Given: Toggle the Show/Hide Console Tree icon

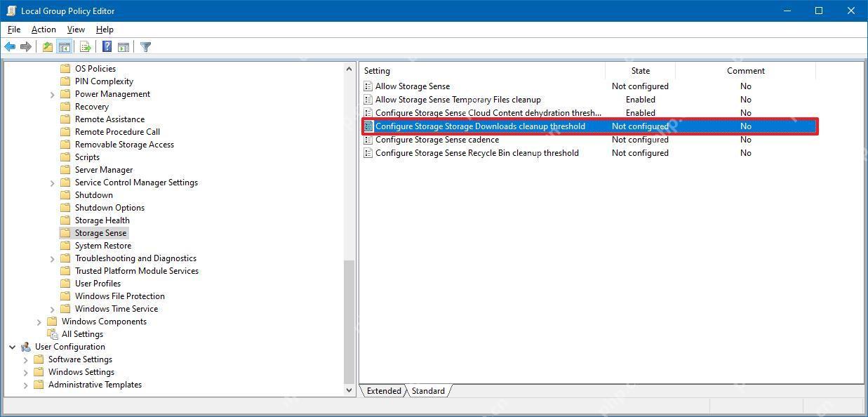Looking at the screenshot, I should point(64,47).
